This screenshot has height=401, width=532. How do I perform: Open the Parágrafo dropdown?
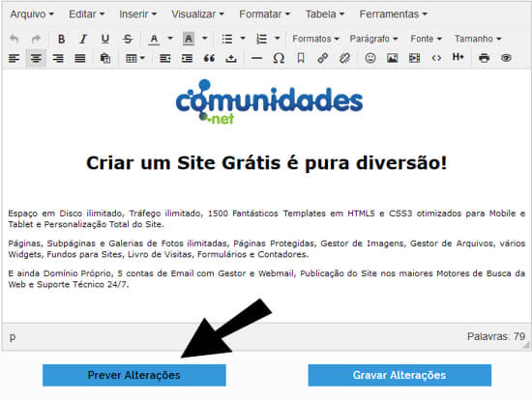[x=373, y=39]
